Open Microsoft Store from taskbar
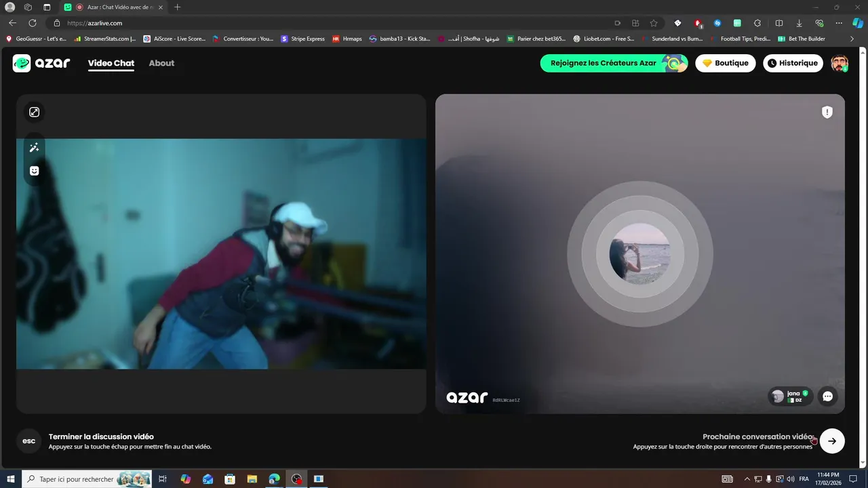This screenshot has height=488, width=868. click(x=230, y=479)
